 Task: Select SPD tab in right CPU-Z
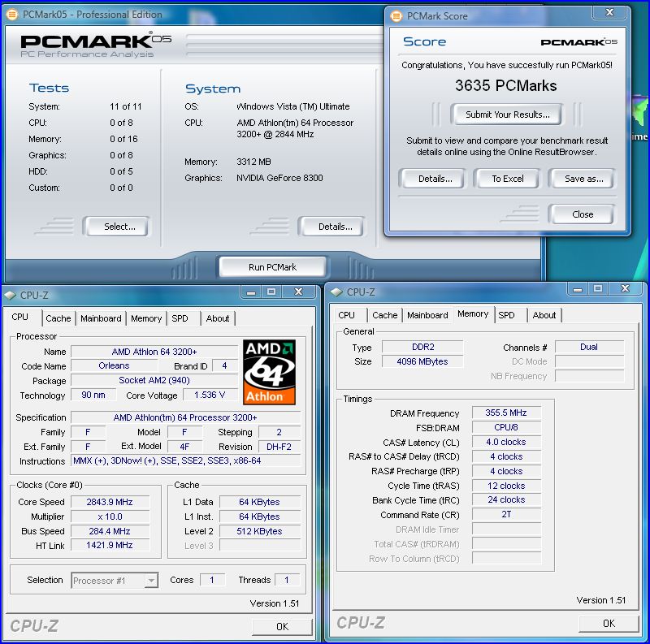pos(506,315)
